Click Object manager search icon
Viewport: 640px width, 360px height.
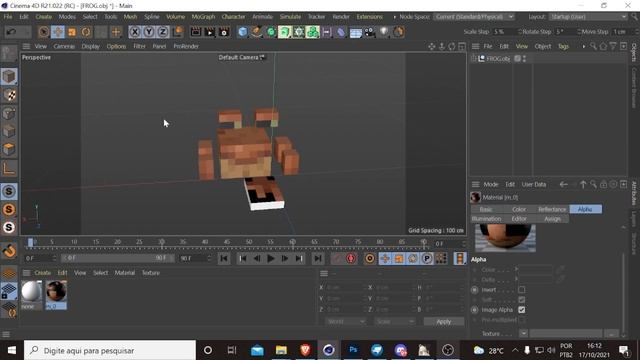593,47
